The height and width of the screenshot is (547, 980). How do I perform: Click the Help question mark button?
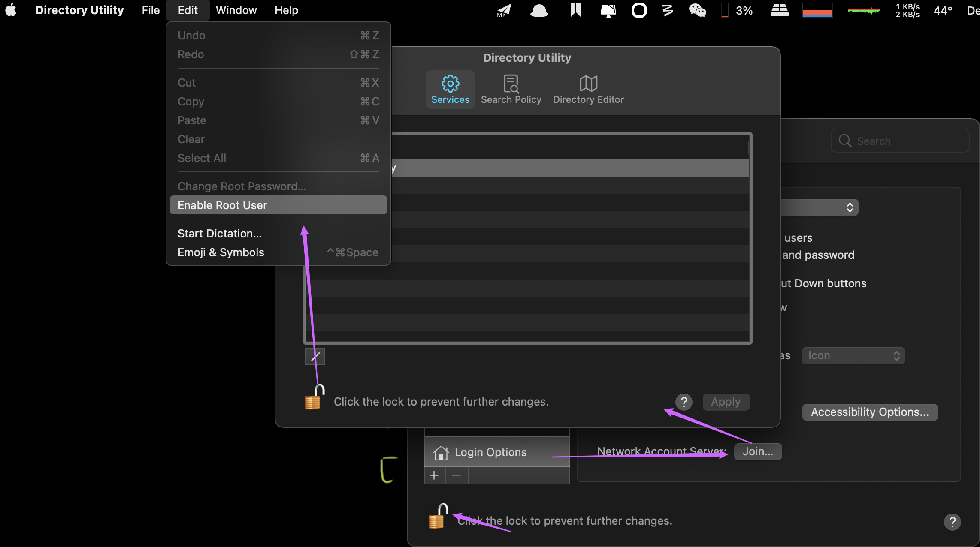click(x=684, y=402)
